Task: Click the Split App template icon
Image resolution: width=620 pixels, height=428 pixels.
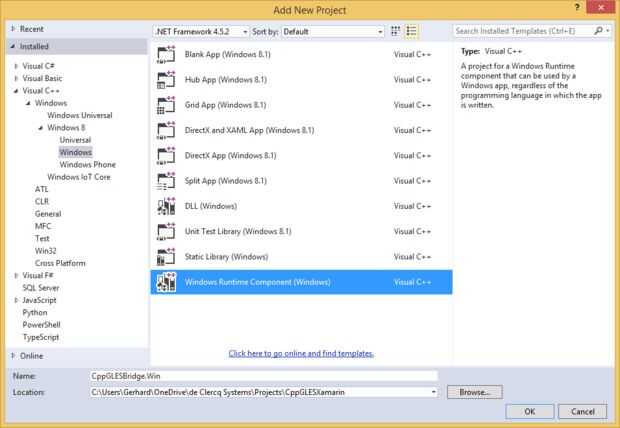Action: point(166,181)
